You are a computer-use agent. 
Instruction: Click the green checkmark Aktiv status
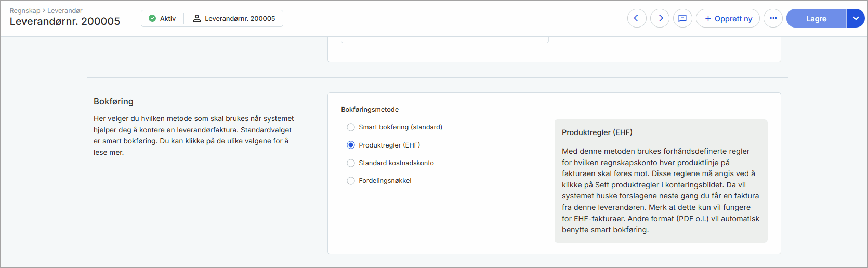coord(162,18)
